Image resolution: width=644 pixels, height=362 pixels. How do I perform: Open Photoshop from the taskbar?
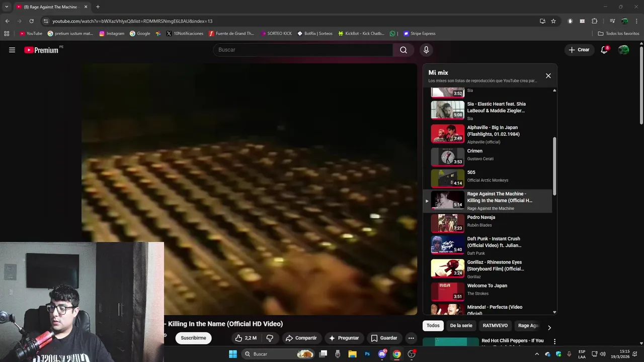click(x=367, y=354)
